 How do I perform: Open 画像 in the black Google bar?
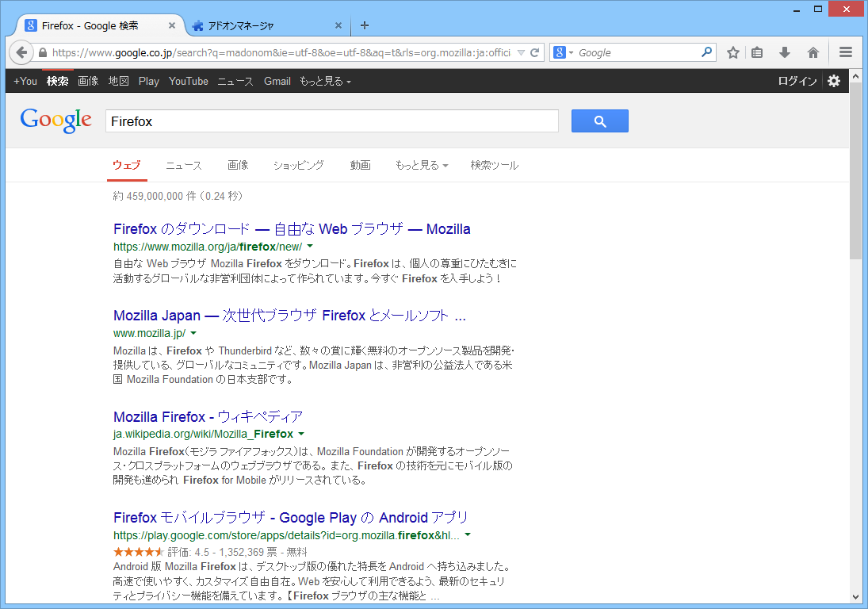[x=88, y=81]
